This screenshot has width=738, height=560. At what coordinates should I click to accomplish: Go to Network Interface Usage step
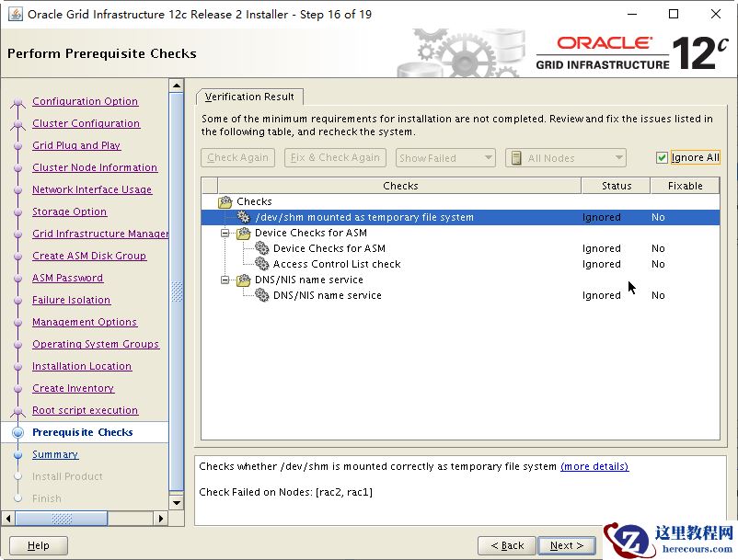click(92, 189)
